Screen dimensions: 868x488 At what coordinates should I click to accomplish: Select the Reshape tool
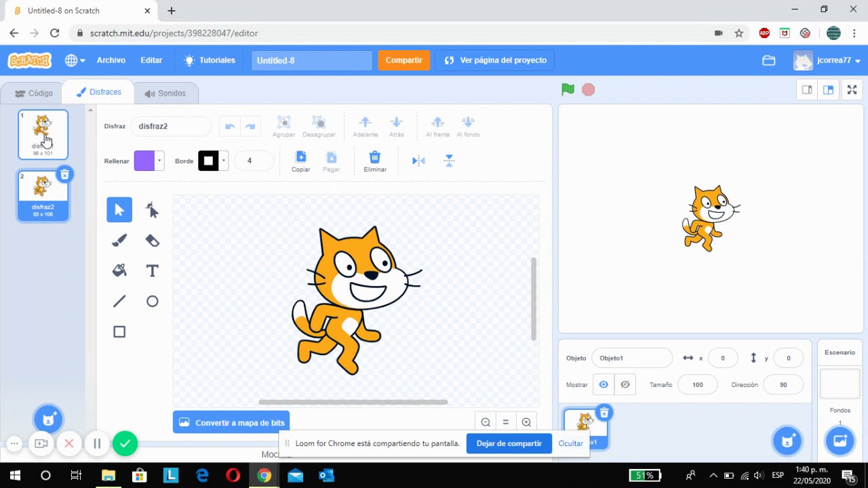coord(152,209)
